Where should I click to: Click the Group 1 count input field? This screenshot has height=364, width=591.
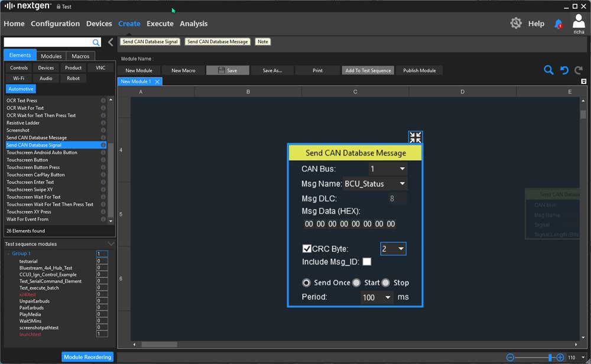[x=102, y=253]
